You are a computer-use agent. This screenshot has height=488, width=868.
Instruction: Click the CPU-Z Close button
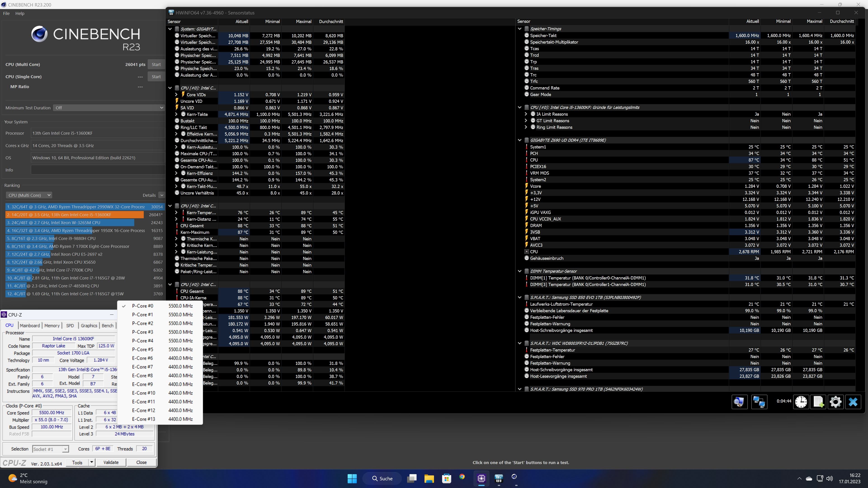141,462
